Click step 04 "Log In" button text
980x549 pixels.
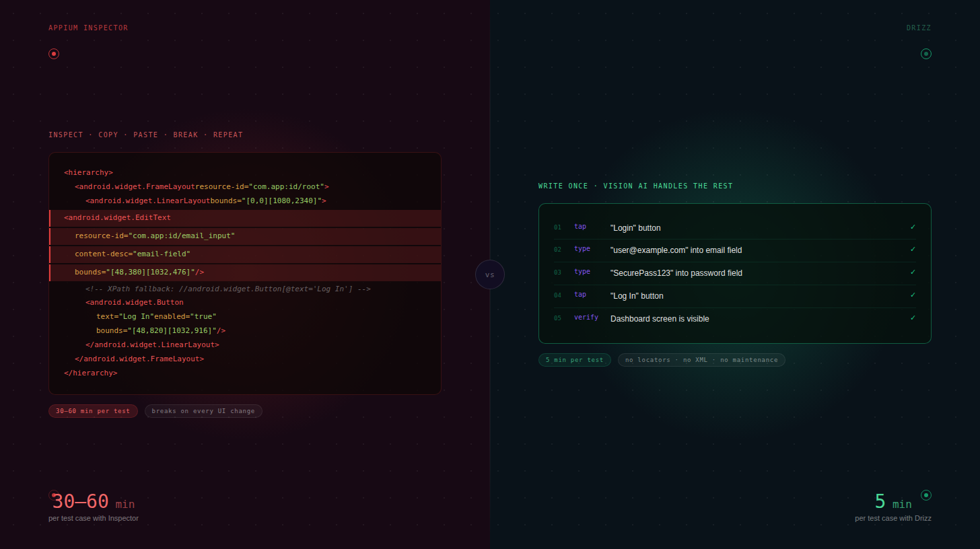[637, 296]
